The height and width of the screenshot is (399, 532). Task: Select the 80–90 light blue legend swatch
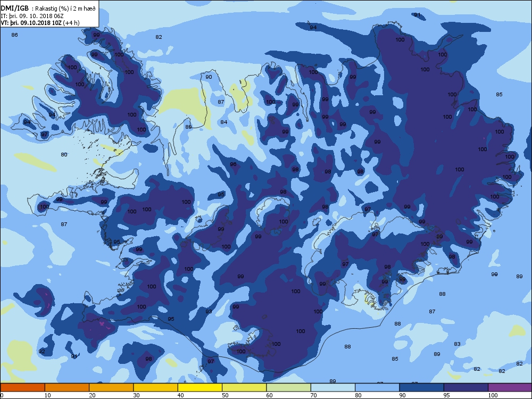[x=377, y=387]
